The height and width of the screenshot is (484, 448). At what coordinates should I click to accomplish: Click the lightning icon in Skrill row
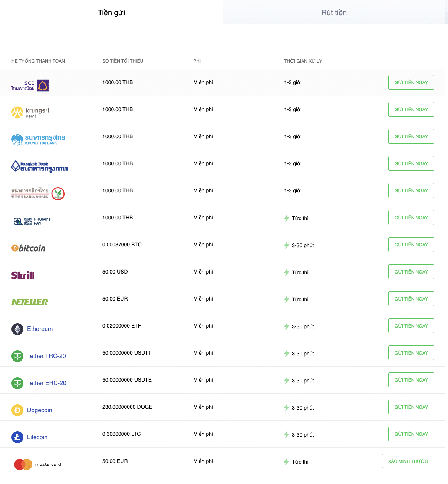point(286,272)
